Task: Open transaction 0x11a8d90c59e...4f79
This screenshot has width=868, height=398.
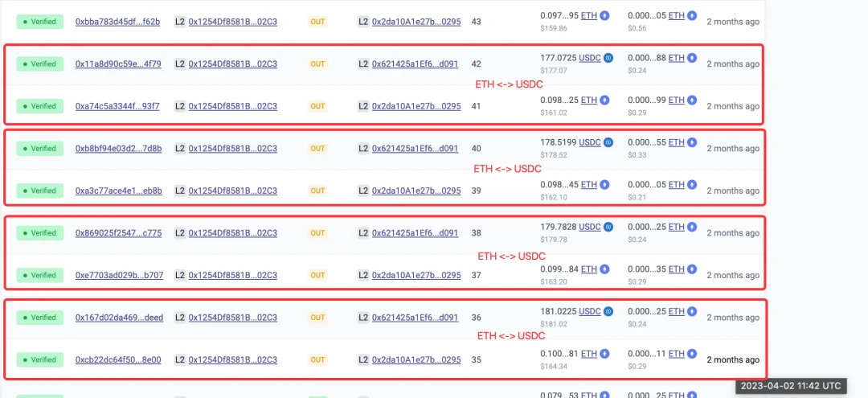Action: 118,64
